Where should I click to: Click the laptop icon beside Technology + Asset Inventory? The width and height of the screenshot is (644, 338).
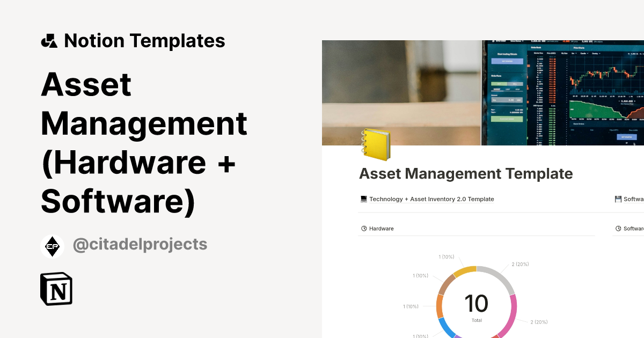point(363,199)
